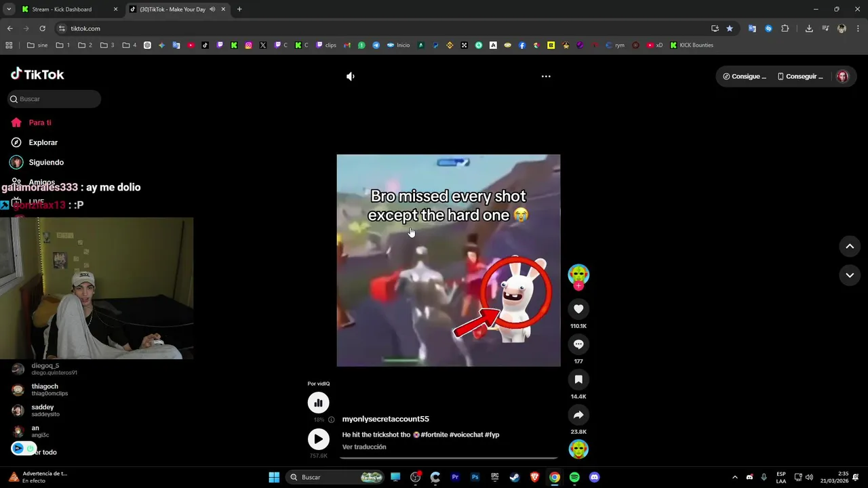
Task: Click the TikTok logo
Action: (x=37, y=74)
